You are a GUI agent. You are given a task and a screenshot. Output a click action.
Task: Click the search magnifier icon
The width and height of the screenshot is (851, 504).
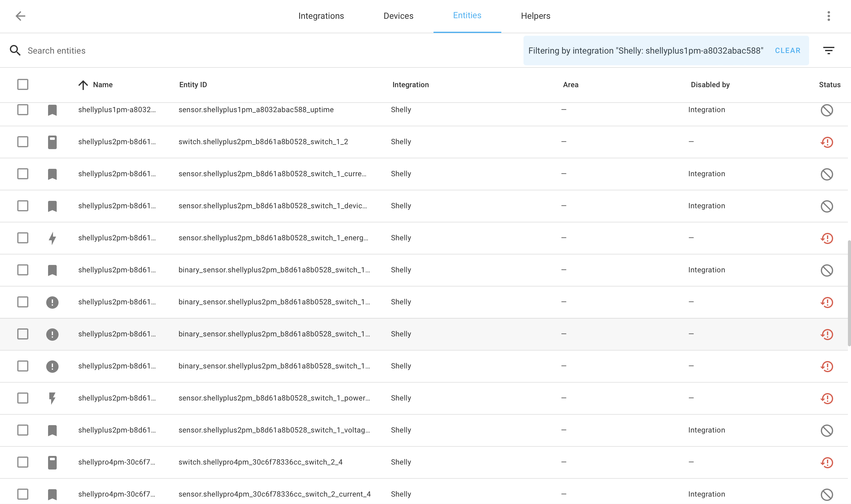click(x=15, y=50)
